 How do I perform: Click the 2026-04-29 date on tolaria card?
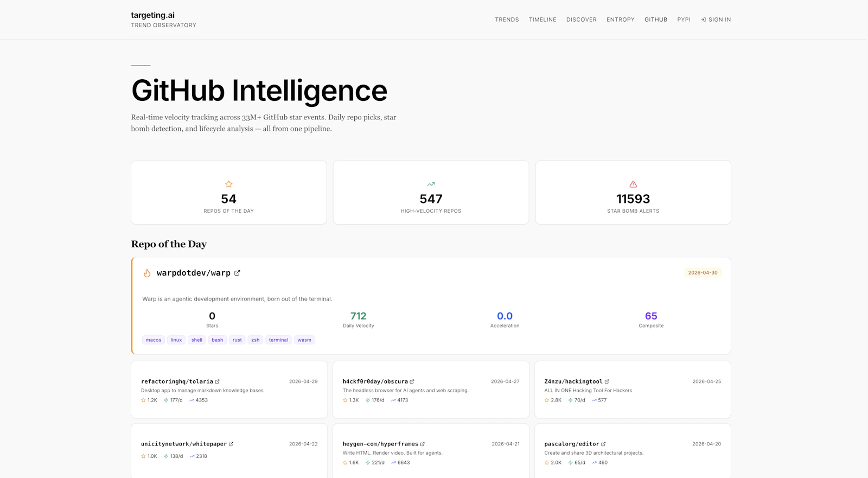pyautogui.click(x=303, y=381)
